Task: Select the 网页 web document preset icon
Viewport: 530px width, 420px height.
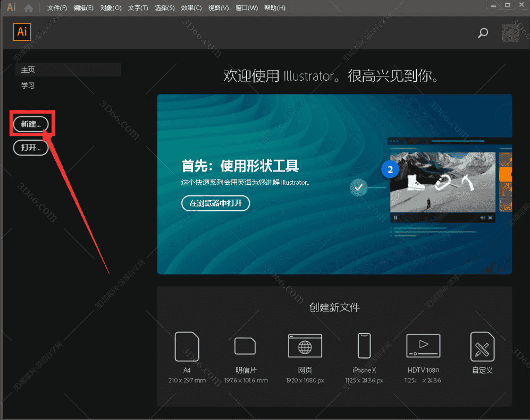Action: tap(305, 346)
